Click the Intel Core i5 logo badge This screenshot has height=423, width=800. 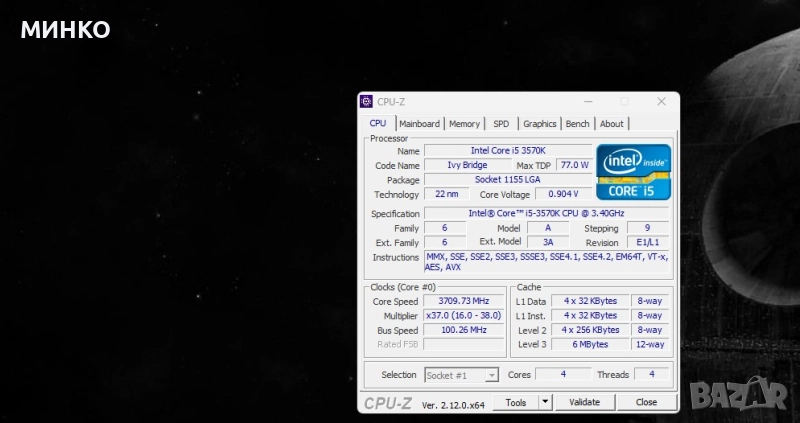[x=633, y=170]
